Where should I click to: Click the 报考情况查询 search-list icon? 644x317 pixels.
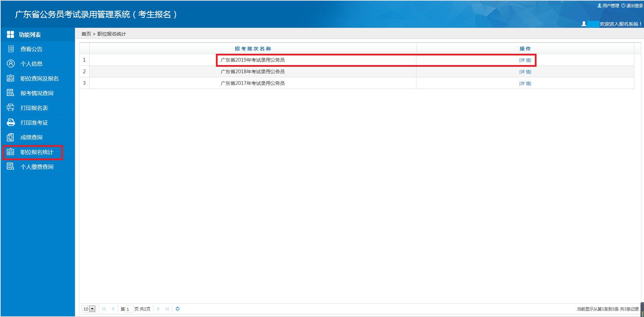click(x=11, y=93)
